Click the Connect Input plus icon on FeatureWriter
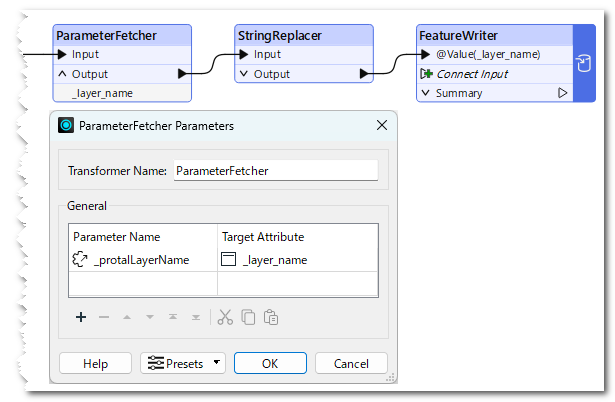This screenshot has height=402, width=615. (x=426, y=73)
